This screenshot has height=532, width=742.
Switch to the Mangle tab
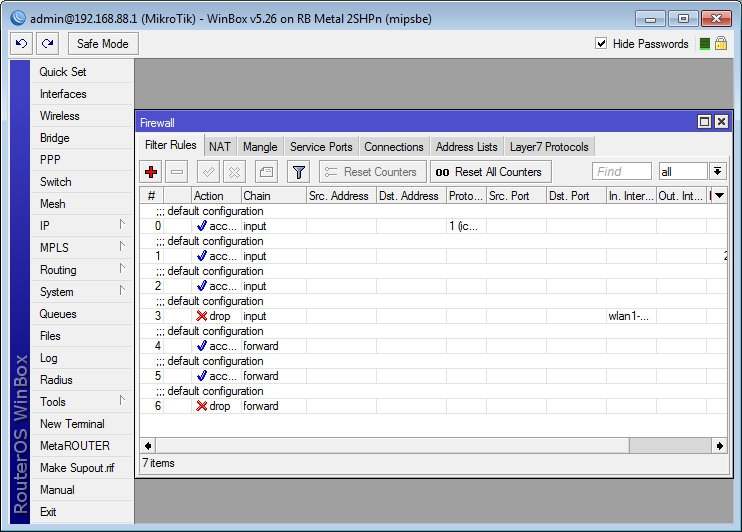260,147
